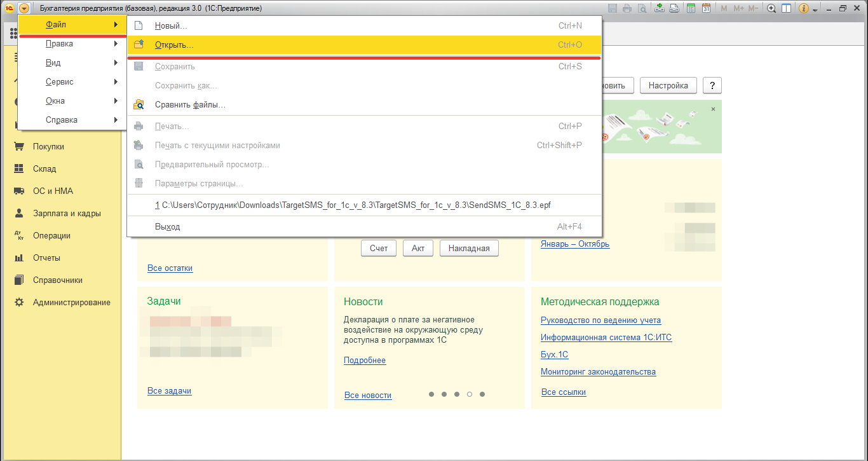Open the Все остатки link

170,268
